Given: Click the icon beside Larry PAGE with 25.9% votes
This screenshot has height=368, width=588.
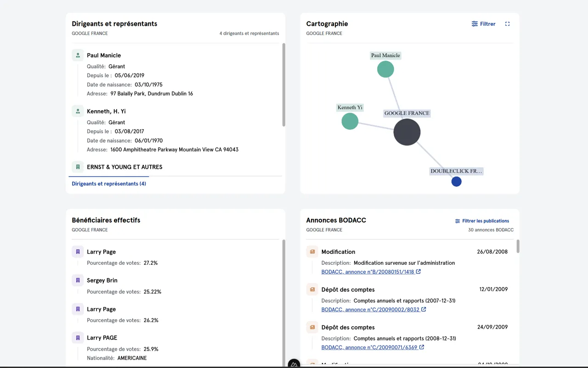Looking at the screenshot, I should (78, 338).
